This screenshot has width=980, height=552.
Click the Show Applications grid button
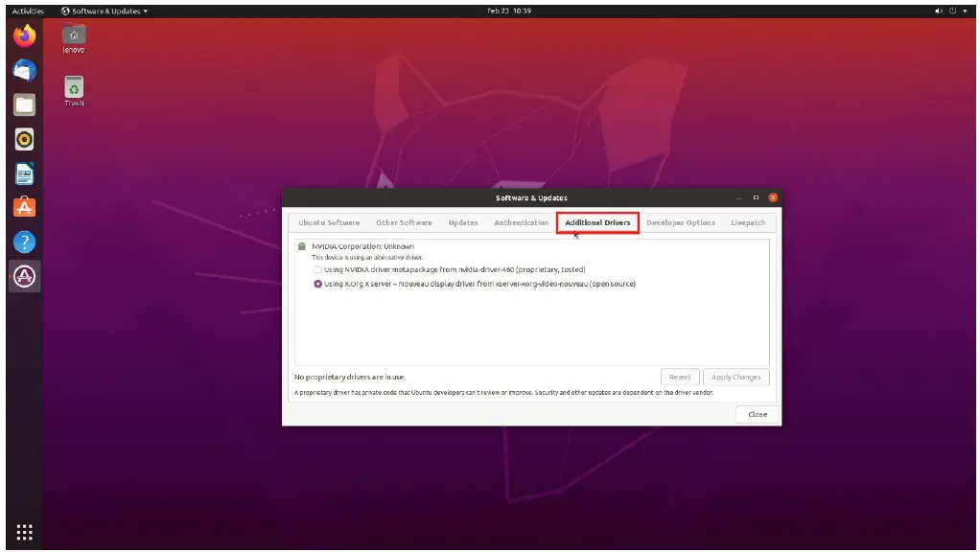(24, 532)
